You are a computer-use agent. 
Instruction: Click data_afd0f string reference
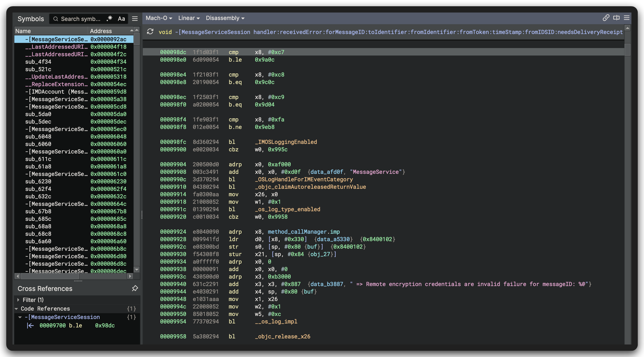coord(327,172)
